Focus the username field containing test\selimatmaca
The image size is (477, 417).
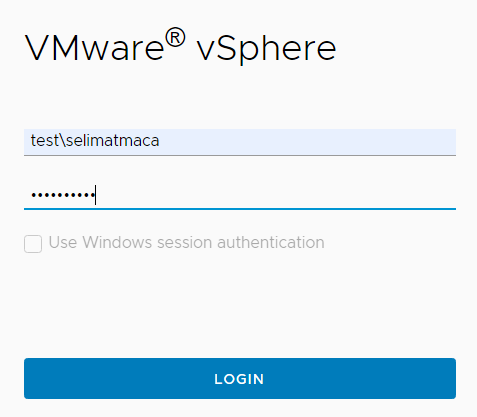tap(240, 142)
